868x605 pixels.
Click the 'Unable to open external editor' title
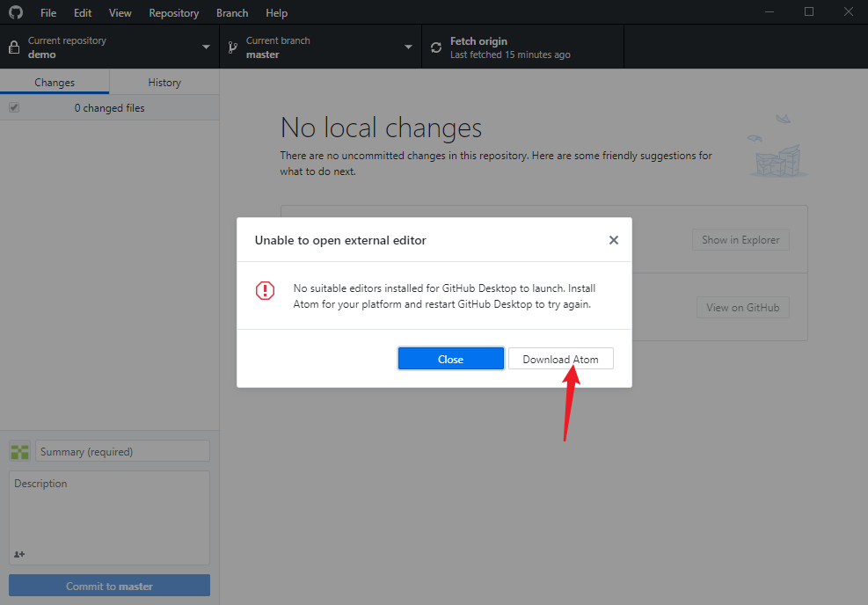[x=340, y=240]
